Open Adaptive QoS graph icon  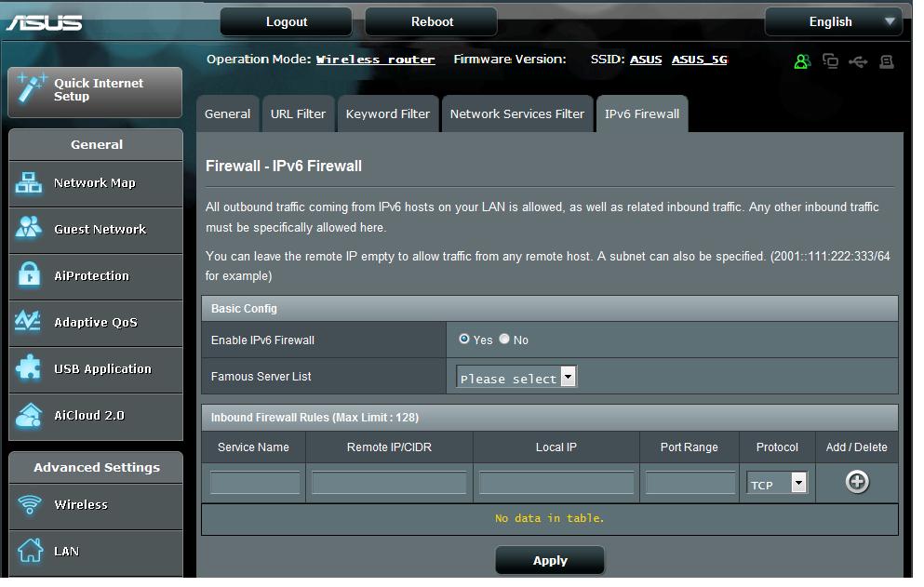click(28, 321)
